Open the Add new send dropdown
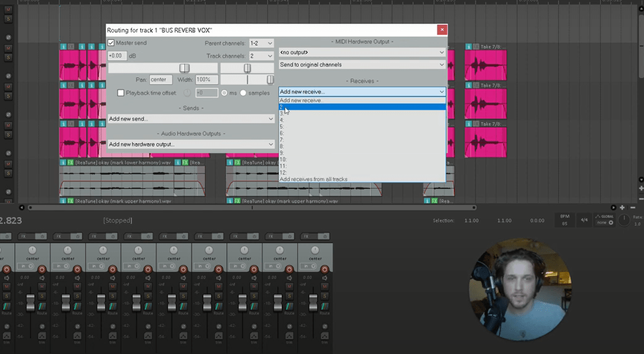This screenshot has height=354, width=644. [191, 119]
